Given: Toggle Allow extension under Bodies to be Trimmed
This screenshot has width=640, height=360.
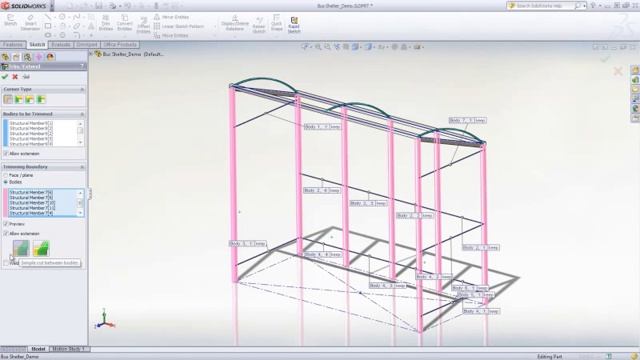Looking at the screenshot, I should click(x=6, y=153).
